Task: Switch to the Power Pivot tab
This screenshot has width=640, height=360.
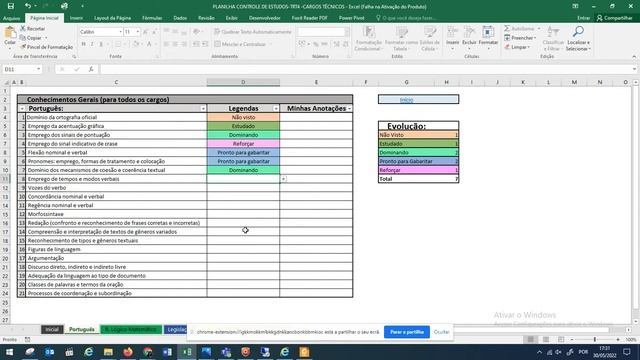Action: pos(351,18)
